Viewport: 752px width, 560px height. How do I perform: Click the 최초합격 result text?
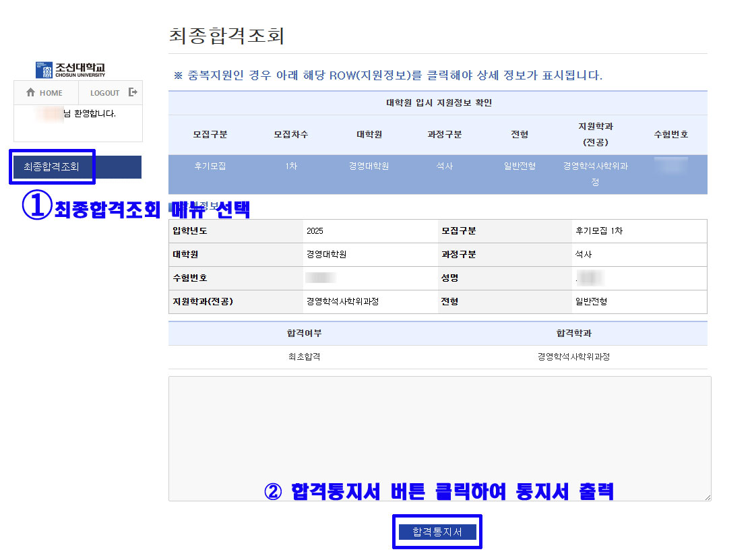[x=304, y=357]
